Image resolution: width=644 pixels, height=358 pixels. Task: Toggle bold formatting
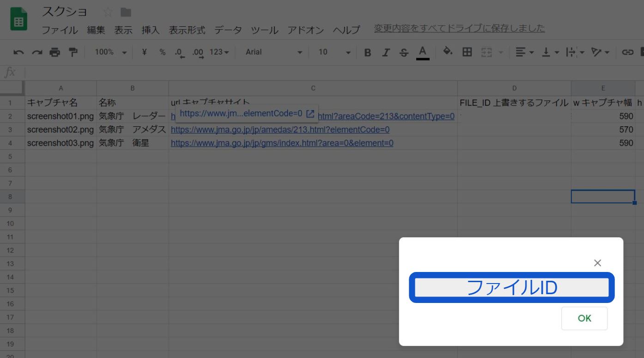coord(368,52)
